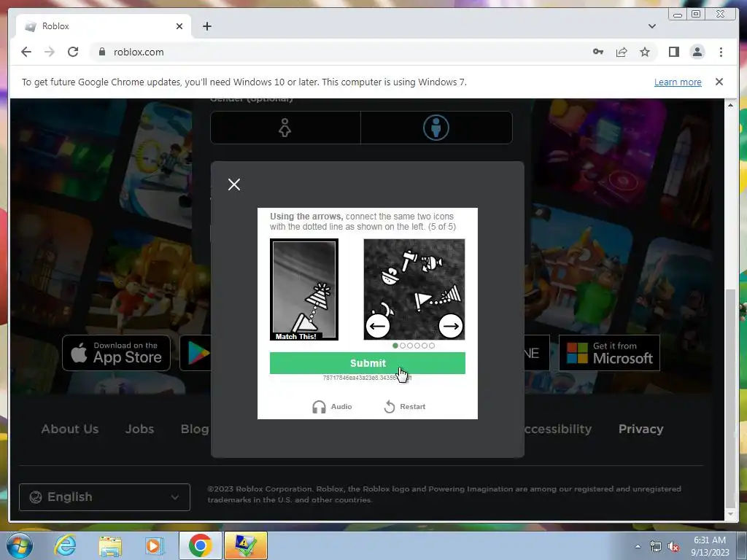
Task: Open the Google Play badge
Action: coord(196,353)
